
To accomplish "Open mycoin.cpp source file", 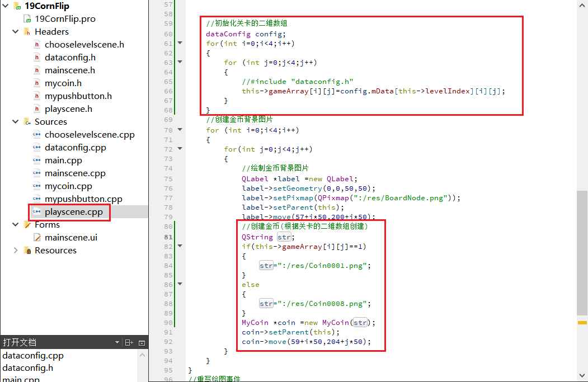I will 68,186.
